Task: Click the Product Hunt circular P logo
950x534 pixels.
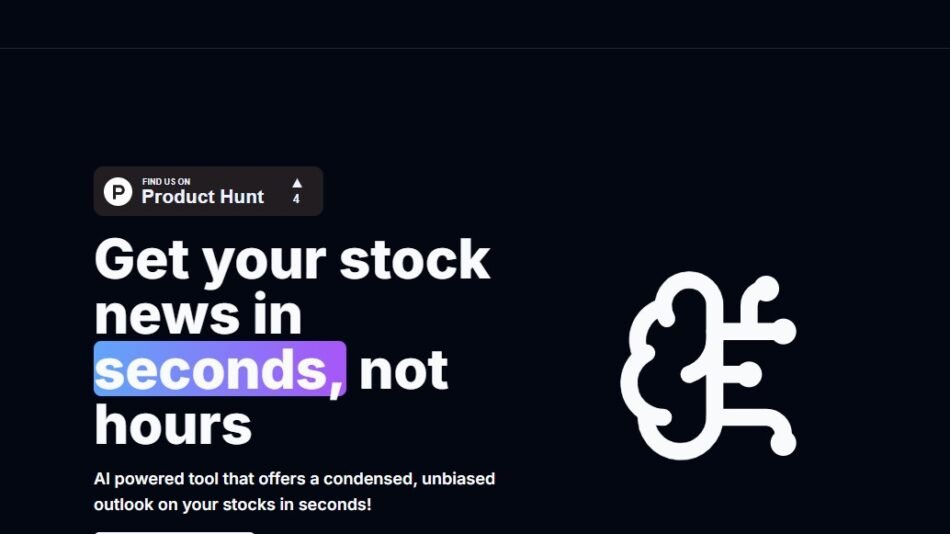Action: coord(118,191)
